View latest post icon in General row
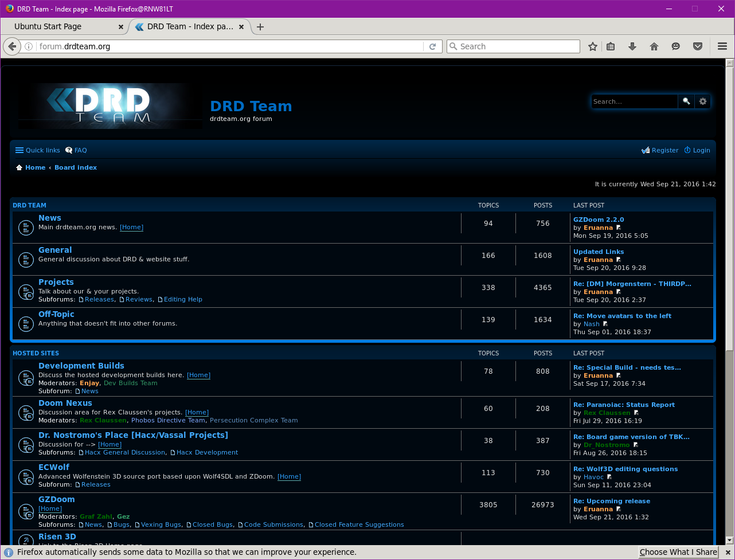This screenshot has width=735, height=560. point(619,260)
